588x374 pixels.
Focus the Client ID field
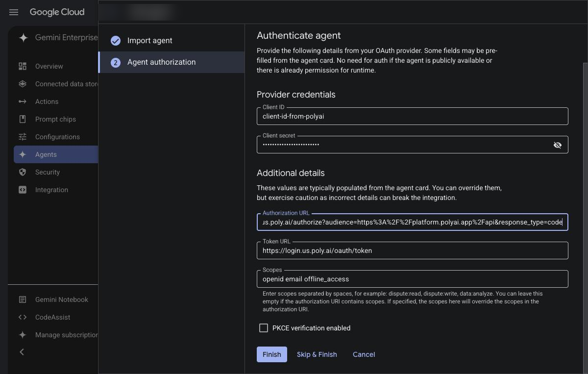pyautogui.click(x=413, y=116)
